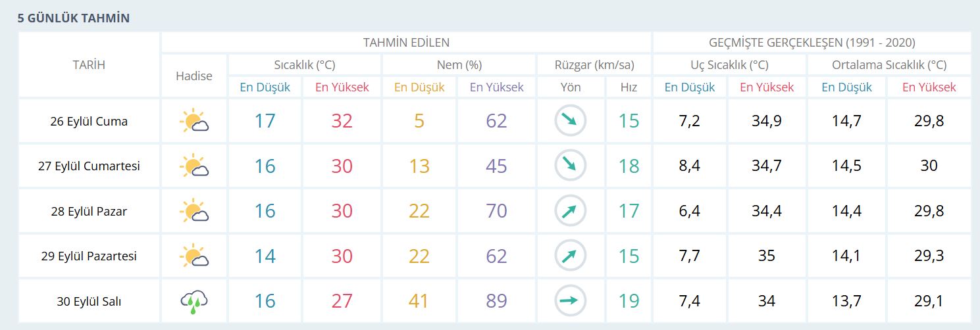Click the wind direction arrow for 28 Eylül Pazar
980x330 pixels.
[570, 211]
